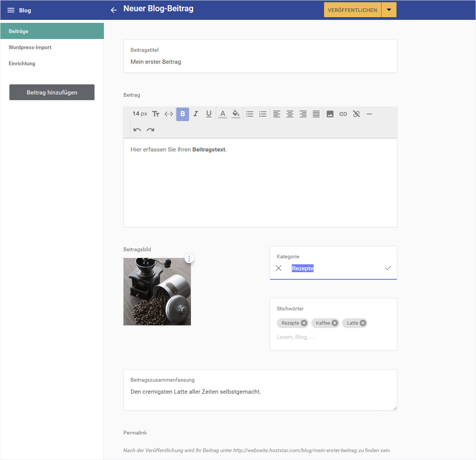Remove the link with unlink icon
Image resolution: width=476 pixels, height=460 pixels.
coord(356,114)
